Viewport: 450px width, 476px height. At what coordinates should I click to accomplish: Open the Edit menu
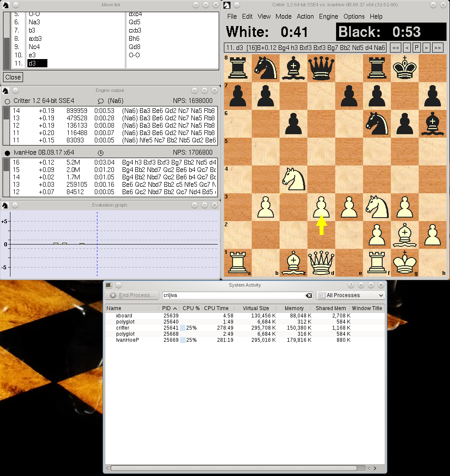pos(247,17)
